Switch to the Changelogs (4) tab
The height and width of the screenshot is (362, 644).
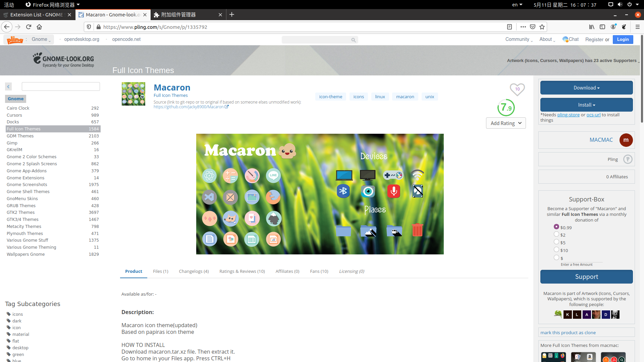(194, 271)
